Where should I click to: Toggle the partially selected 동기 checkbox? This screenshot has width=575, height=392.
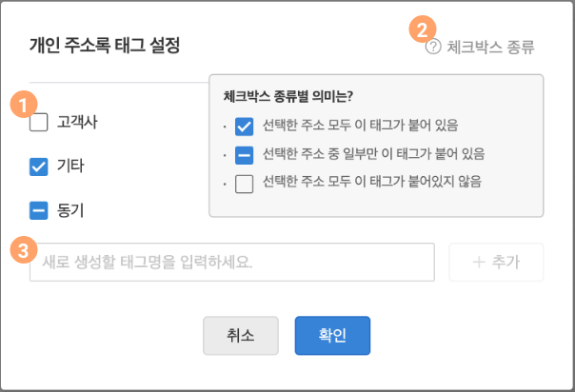click(38, 210)
